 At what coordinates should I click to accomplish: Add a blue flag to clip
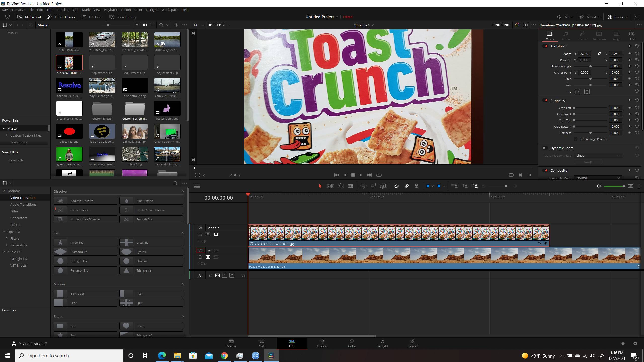click(428, 186)
